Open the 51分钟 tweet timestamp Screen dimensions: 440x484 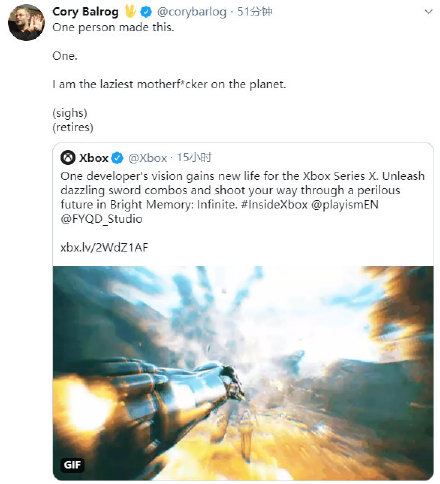pos(255,12)
